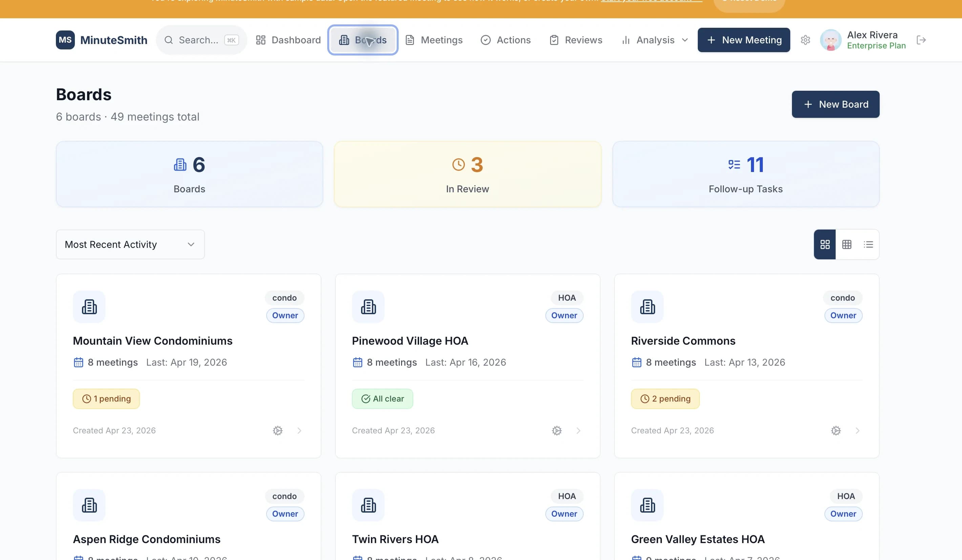Open the Aspen Ridge Condominiums title
962x560 pixels.
pos(147,539)
